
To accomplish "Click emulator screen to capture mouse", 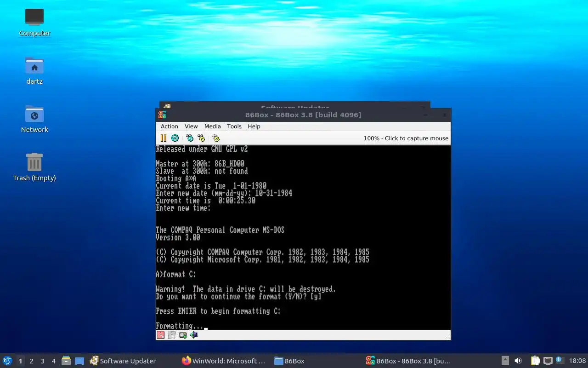I will (x=303, y=237).
